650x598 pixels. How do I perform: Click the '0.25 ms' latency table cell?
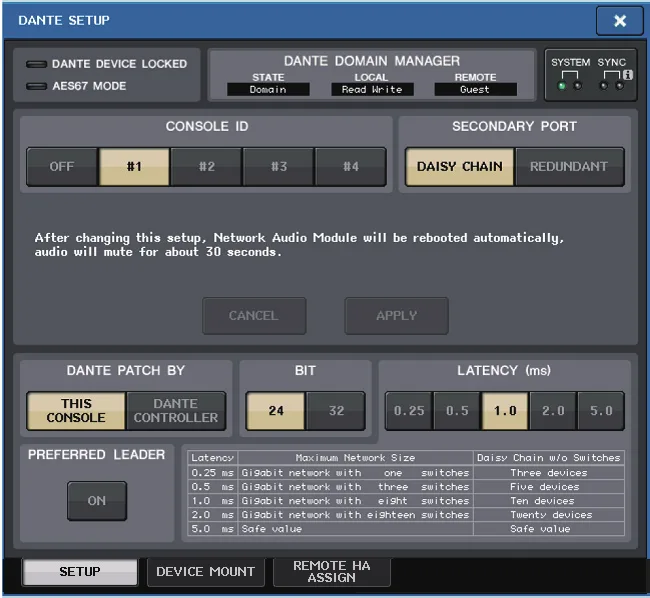point(213,473)
